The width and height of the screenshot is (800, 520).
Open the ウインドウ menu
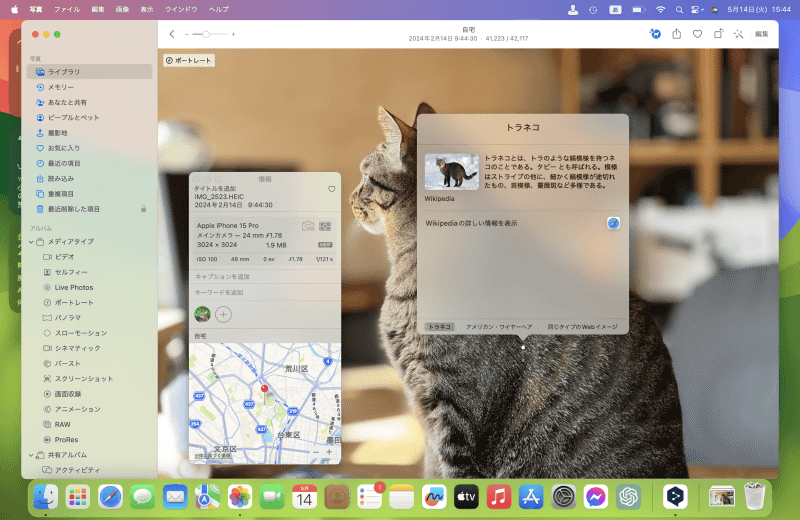(181, 9)
